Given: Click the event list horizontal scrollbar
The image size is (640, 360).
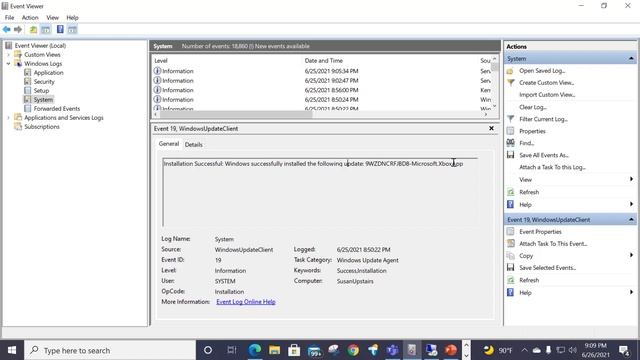Looking at the screenshot, I should coord(236,115).
